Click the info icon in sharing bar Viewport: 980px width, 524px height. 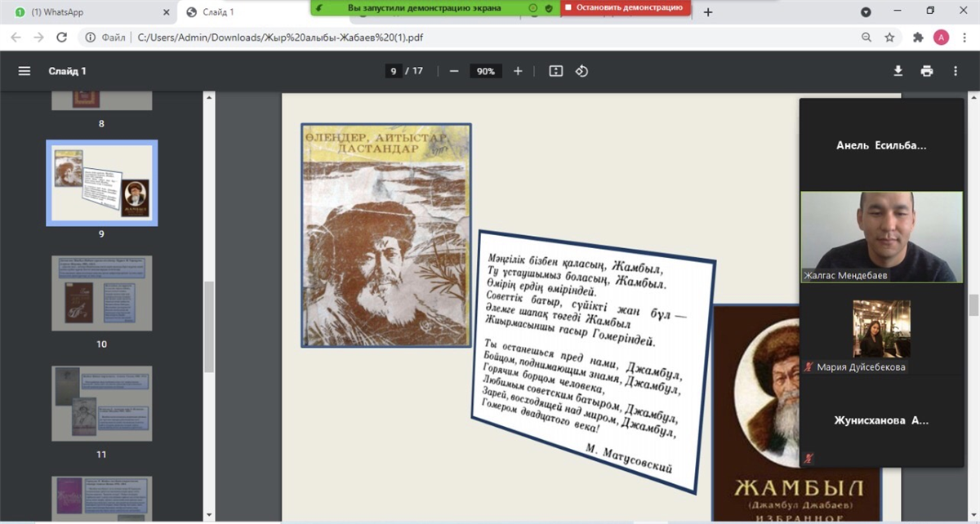coord(533,7)
